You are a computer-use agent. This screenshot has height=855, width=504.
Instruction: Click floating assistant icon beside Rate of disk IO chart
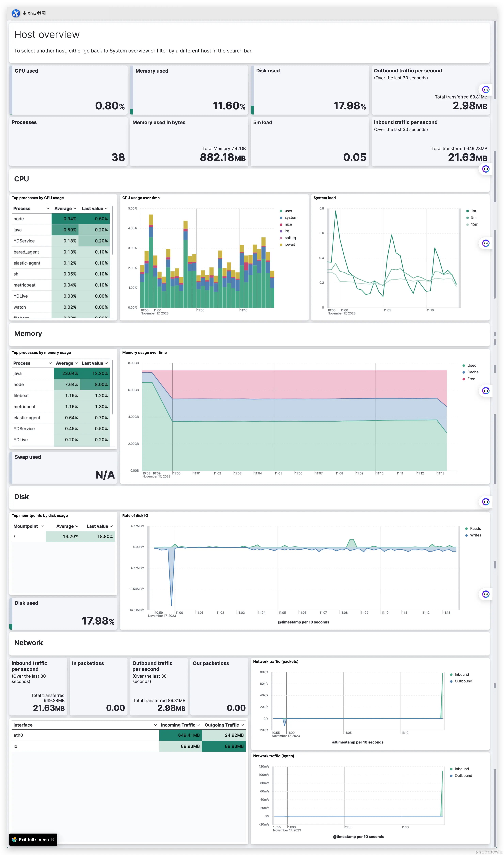[x=486, y=594]
